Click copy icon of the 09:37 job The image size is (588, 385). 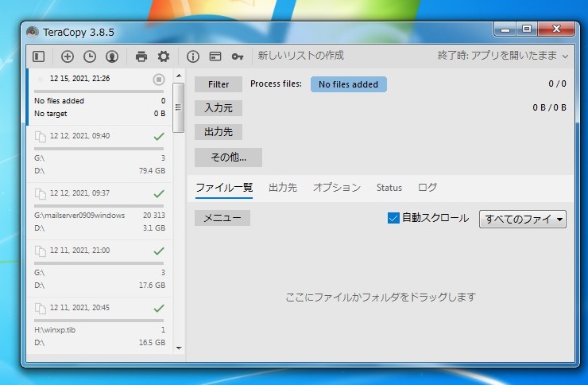(40, 194)
